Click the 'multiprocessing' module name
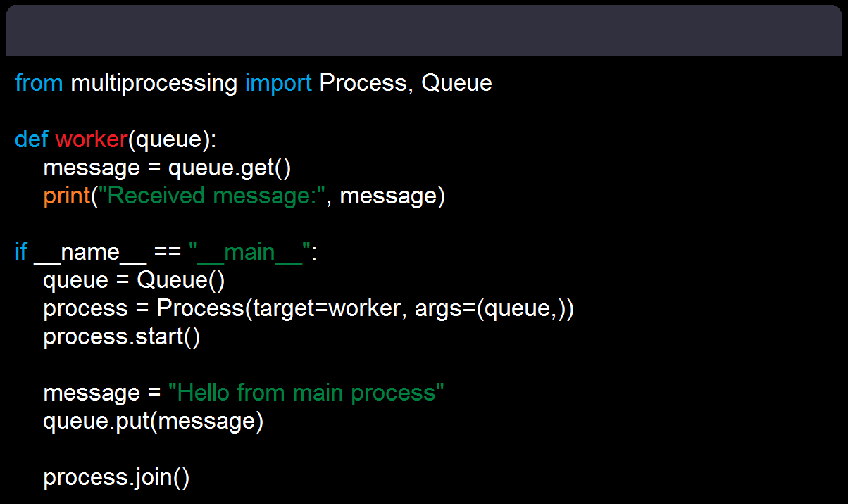Image resolution: width=848 pixels, height=504 pixels. (154, 83)
